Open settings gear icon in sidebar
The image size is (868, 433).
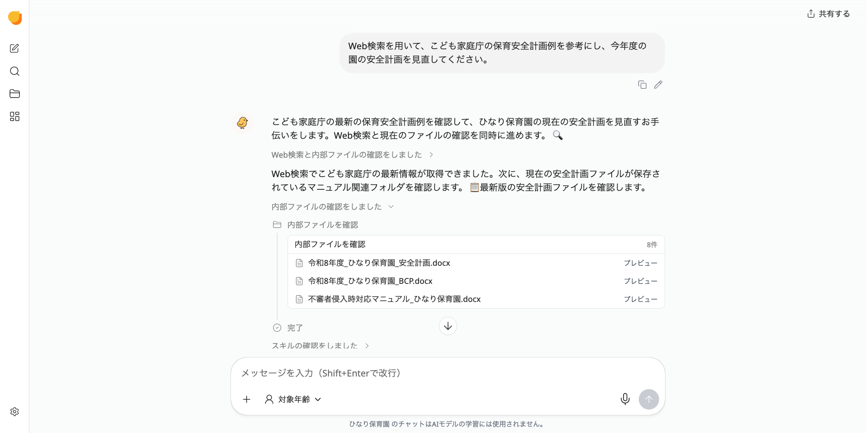tap(14, 412)
